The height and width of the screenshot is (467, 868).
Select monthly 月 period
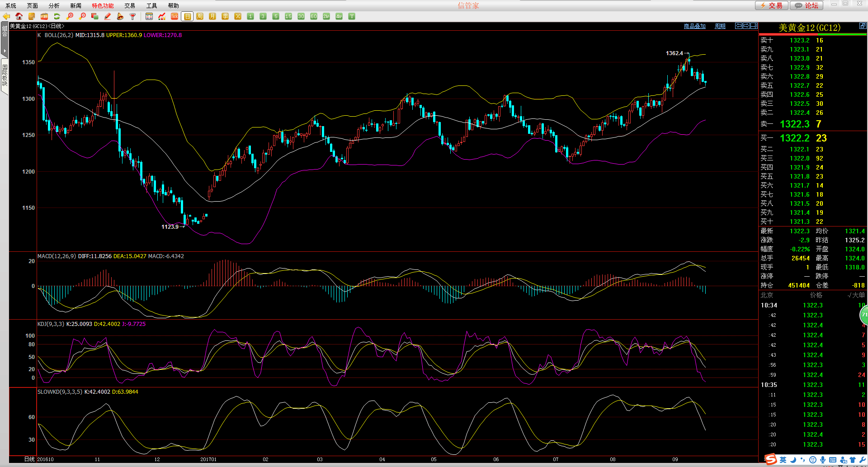coord(212,16)
